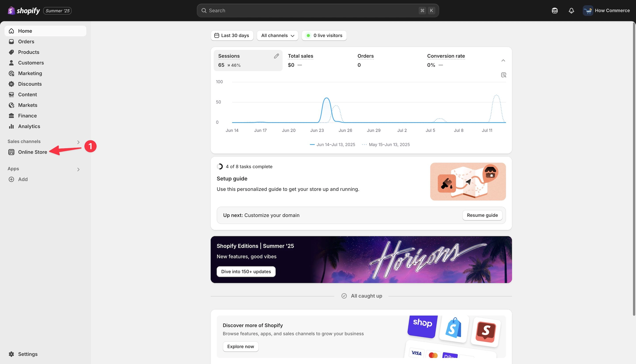Image resolution: width=636 pixels, height=364 pixels.
Task: Click Up next: Customize your domain
Action: [261, 215]
